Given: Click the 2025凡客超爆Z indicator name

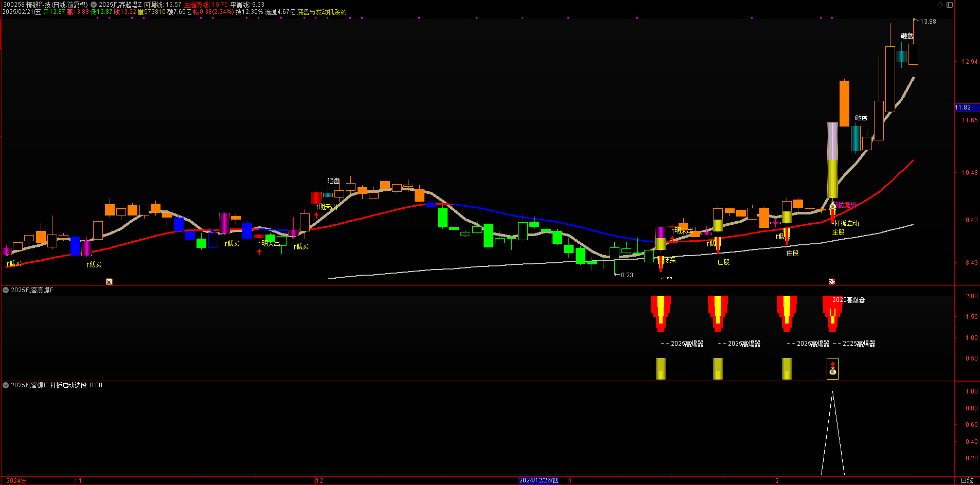Looking at the screenshot, I should pos(120,5).
